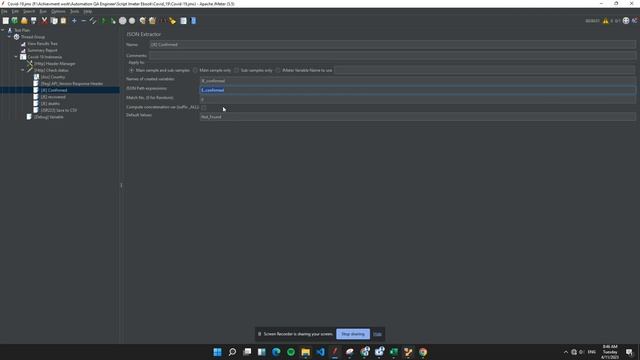Reset the search with toolbar icon
Viewport: 640px width, 360px height.
point(172,20)
